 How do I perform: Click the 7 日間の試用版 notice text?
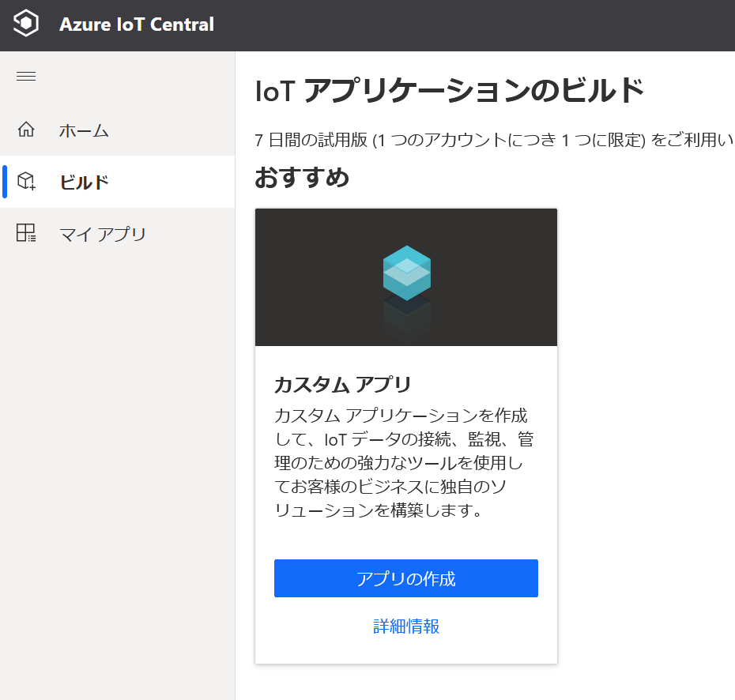tap(495, 140)
